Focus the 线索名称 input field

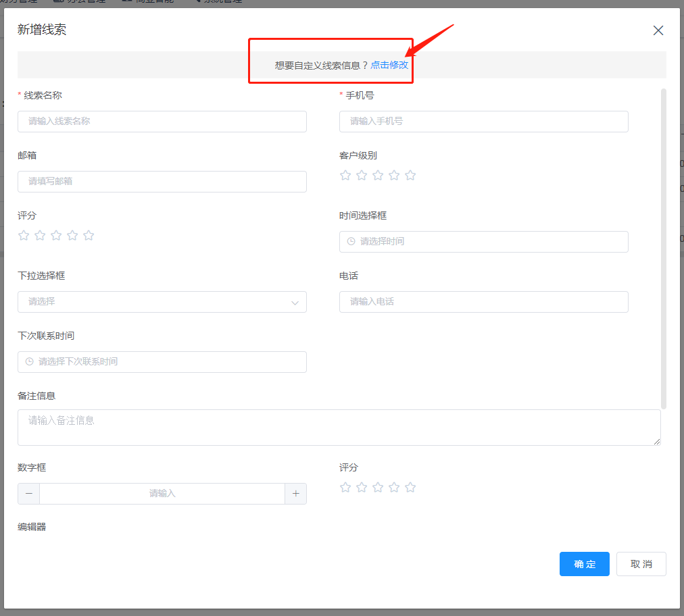pyautogui.click(x=162, y=122)
